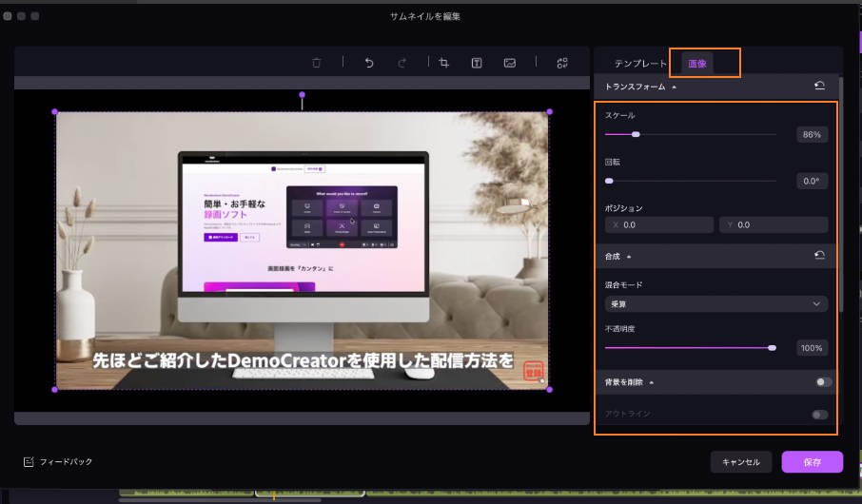The height and width of the screenshot is (504, 862).
Task: Click the trash delete icon in toolbar
Action: coord(316,63)
